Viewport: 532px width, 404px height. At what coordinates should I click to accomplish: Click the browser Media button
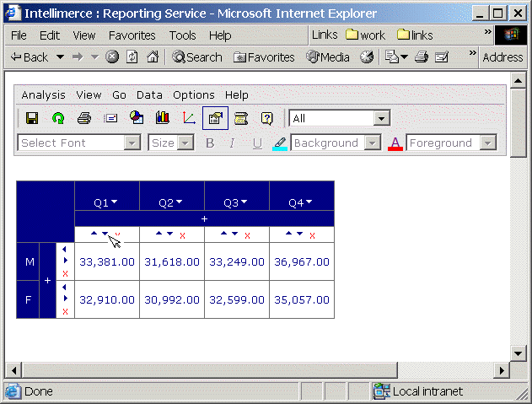[328, 57]
